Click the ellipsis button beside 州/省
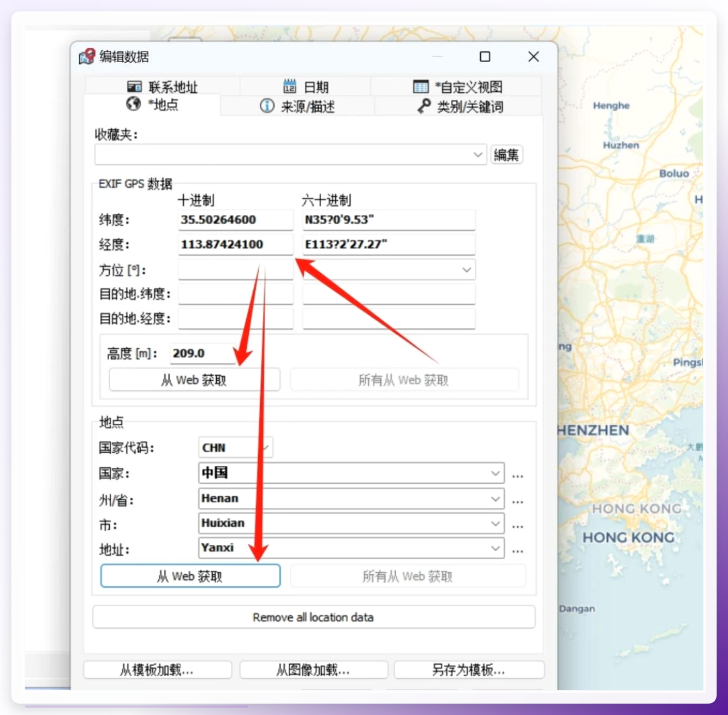This screenshot has height=715, width=728. (518, 501)
